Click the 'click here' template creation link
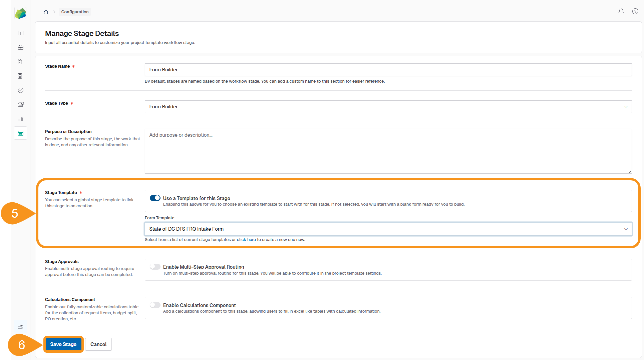644x360 pixels. (246, 239)
